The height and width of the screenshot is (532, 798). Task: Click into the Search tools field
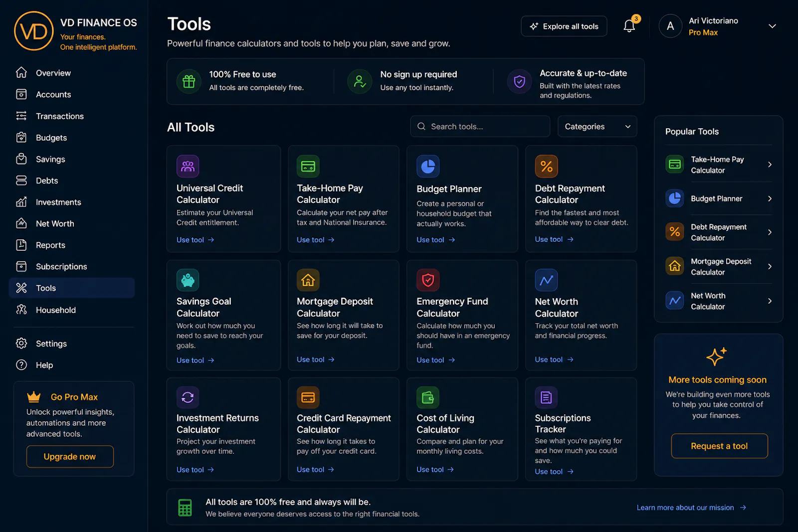coord(480,127)
